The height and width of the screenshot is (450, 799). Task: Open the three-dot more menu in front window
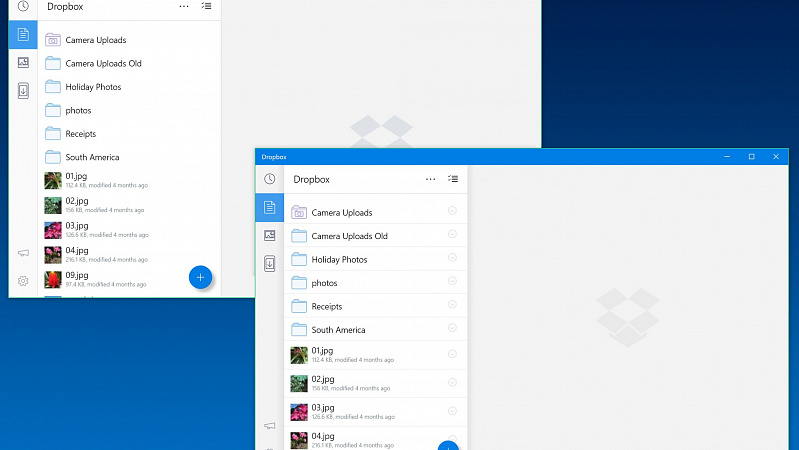click(x=431, y=179)
